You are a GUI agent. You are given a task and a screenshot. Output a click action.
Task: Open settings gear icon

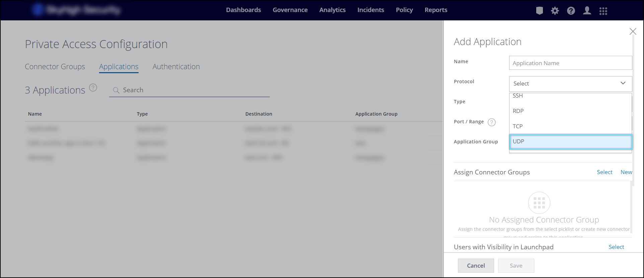pos(555,11)
